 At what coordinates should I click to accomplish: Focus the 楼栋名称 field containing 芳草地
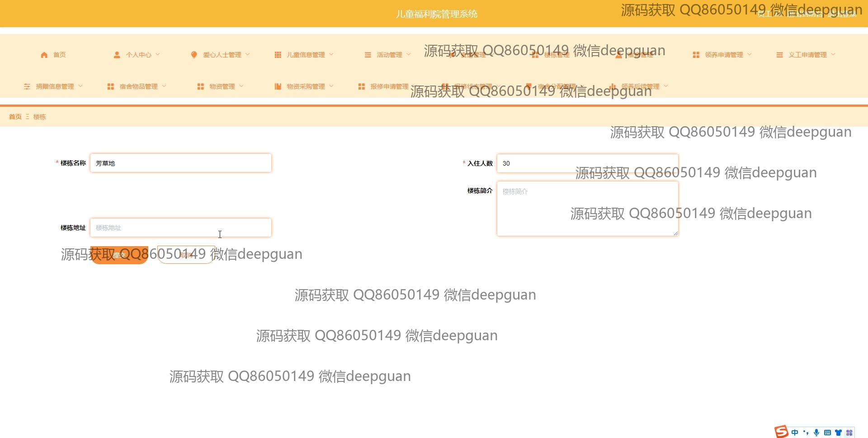pos(181,163)
